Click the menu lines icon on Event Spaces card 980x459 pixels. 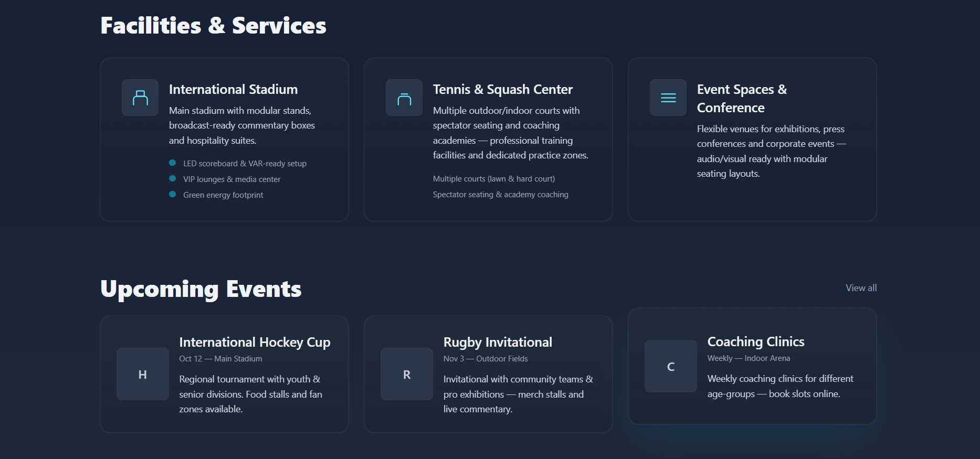click(668, 98)
